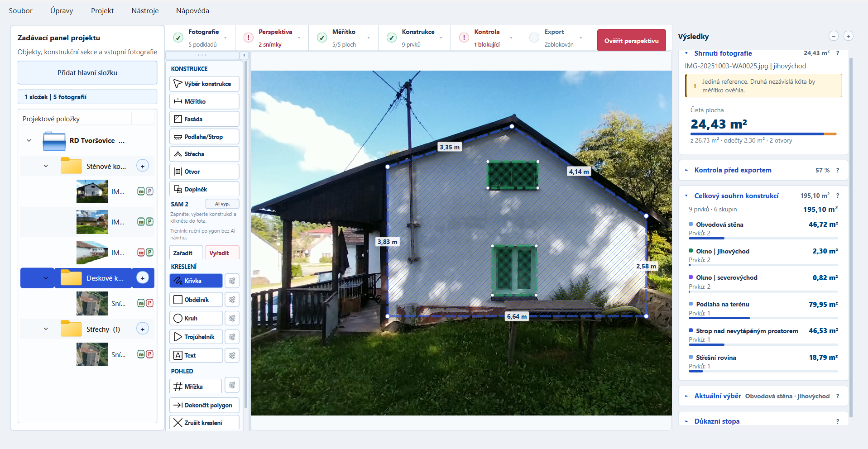Open the Kontrola workflow step
This screenshot has width=868, height=449.
coord(487,38)
